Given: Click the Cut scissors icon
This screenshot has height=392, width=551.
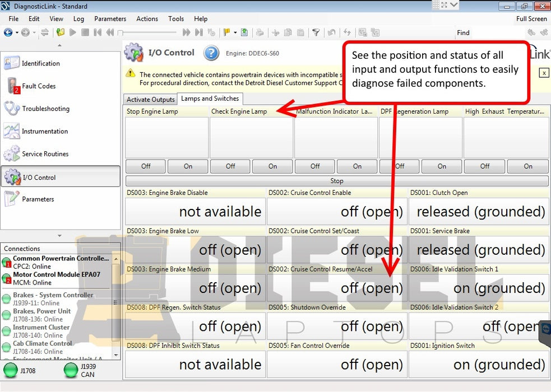Looking at the screenshot, I should click(276, 32).
